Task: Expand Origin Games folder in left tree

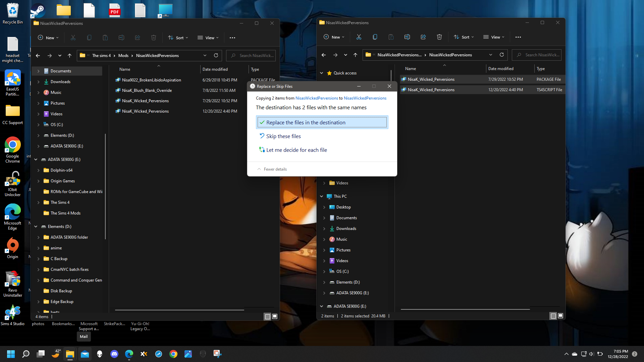Action: pyautogui.click(x=38, y=181)
